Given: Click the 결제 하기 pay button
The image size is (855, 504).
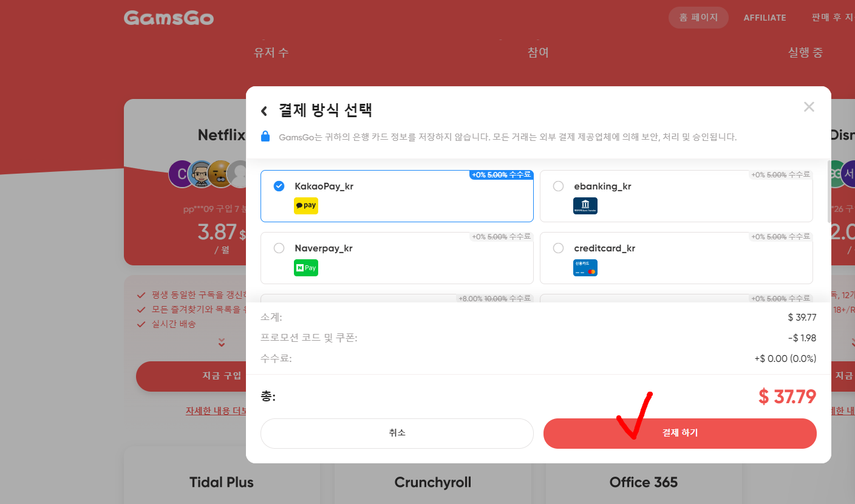Looking at the screenshot, I should pyautogui.click(x=680, y=434).
